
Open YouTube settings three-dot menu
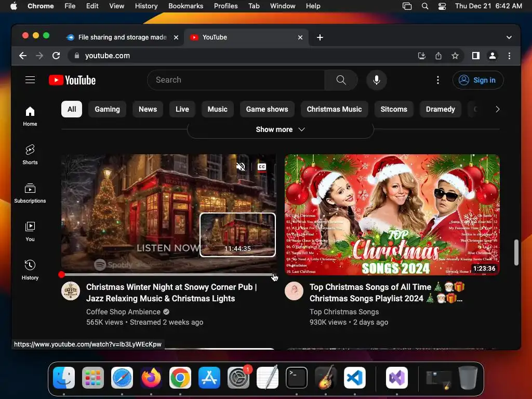point(437,80)
